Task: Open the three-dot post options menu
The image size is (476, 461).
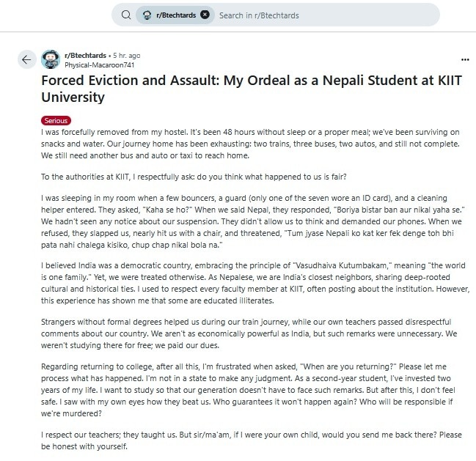Action: pos(464,59)
